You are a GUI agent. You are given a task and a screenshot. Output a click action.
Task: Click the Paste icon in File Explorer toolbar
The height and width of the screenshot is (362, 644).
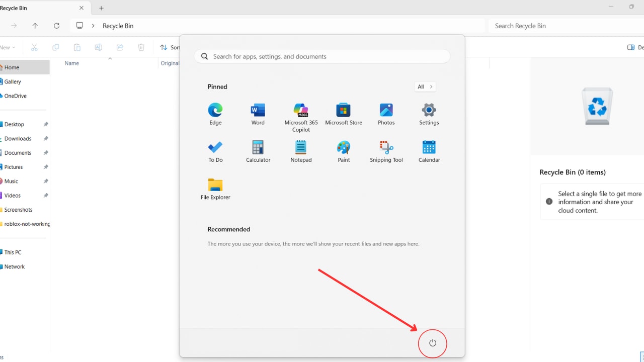[77, 47]
